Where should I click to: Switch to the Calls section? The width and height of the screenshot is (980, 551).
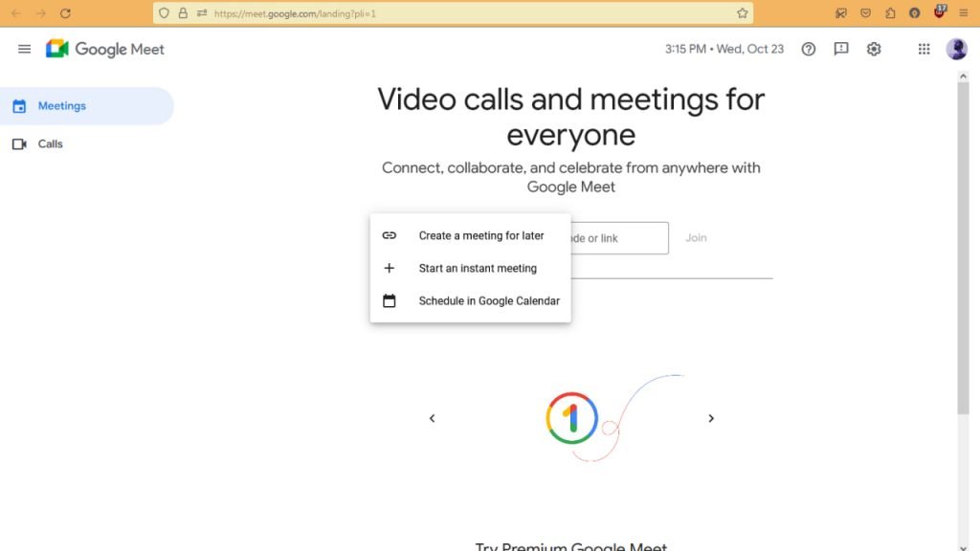[x=87, y=143]
